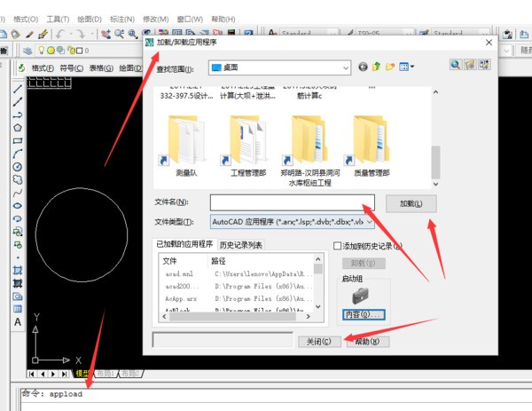Select the Gradient fill tool
The width and height of the screenshot is (532, 411).
[18, 283]
